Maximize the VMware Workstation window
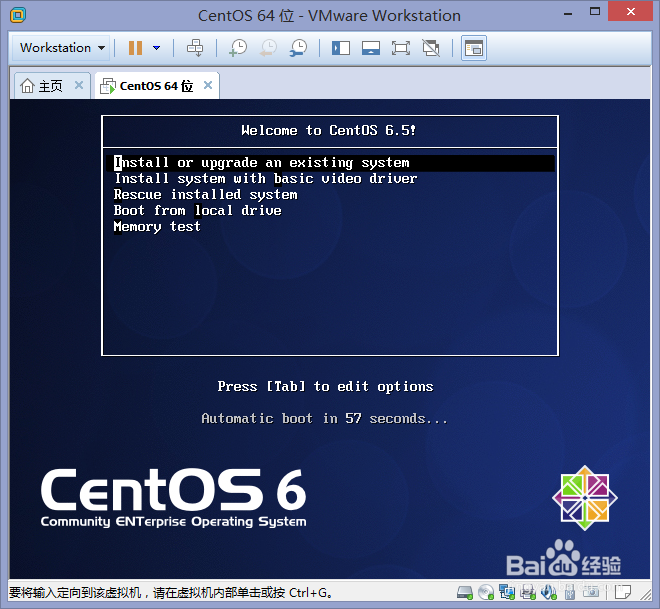The image size is (660, 609). click(595, 11)
